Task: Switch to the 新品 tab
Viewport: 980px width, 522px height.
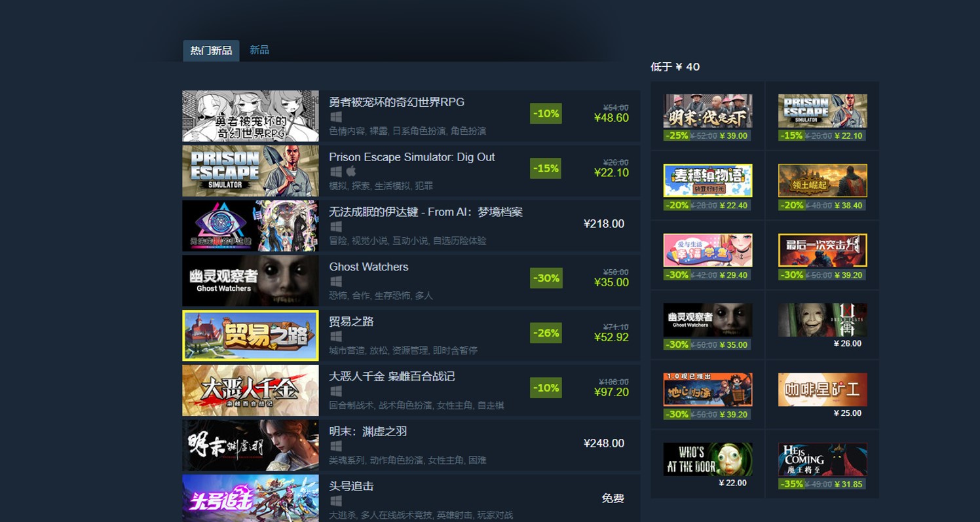Action: [259, 50]
